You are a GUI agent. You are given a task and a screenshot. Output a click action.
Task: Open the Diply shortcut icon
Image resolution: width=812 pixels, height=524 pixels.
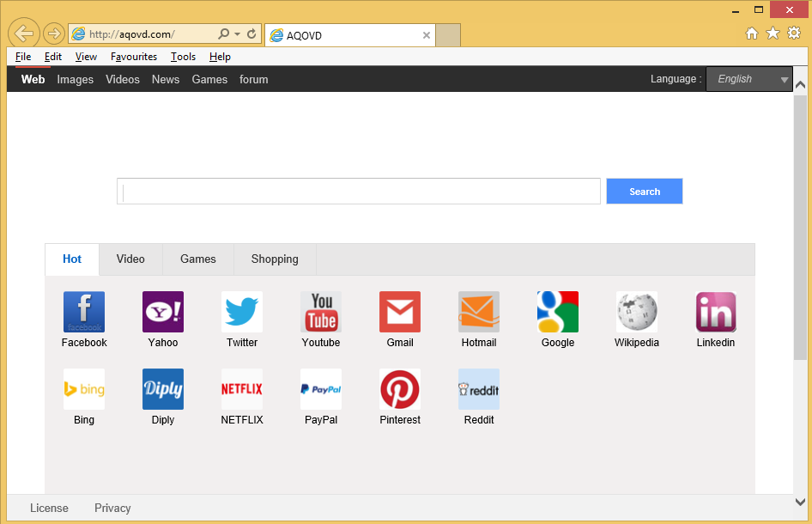tap(163, 389)
